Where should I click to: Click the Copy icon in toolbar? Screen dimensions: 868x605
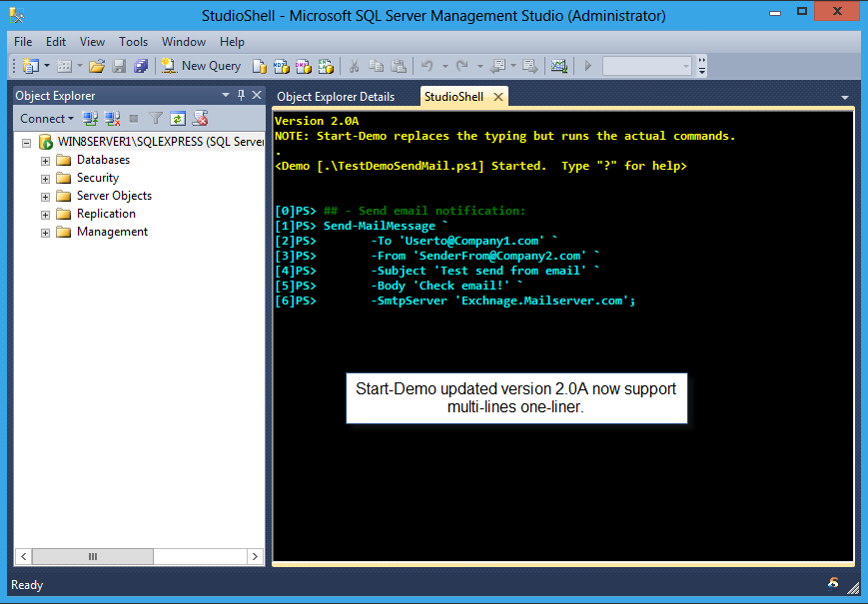(376, 67)
